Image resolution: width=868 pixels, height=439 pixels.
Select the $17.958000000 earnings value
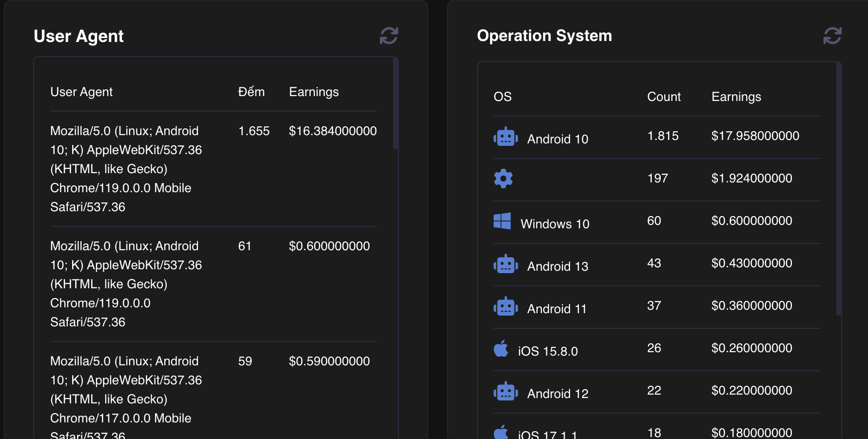(755, 136)
